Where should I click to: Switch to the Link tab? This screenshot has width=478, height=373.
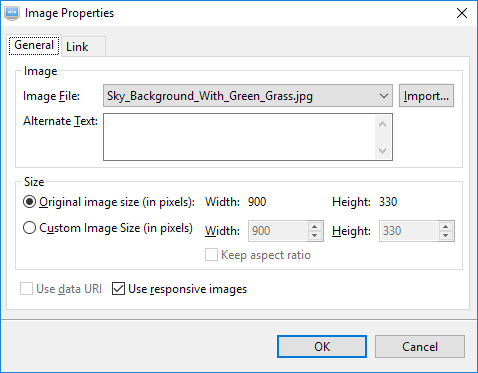[x=84, y=47]
